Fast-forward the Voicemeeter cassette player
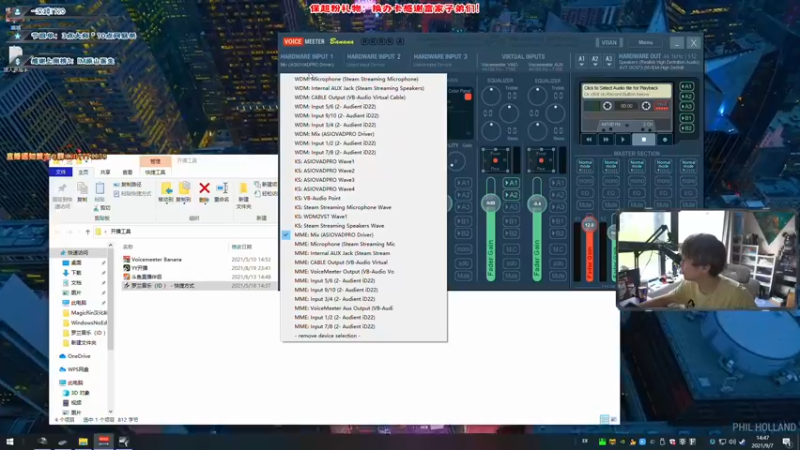Viewport: 800px width, 450px height. 606,139
